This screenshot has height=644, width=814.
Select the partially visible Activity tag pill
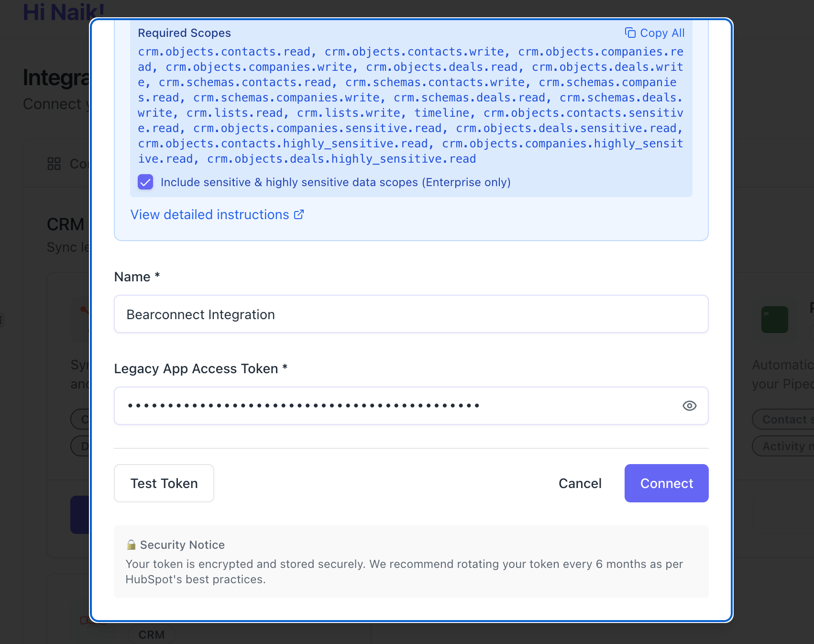(784, 446)
